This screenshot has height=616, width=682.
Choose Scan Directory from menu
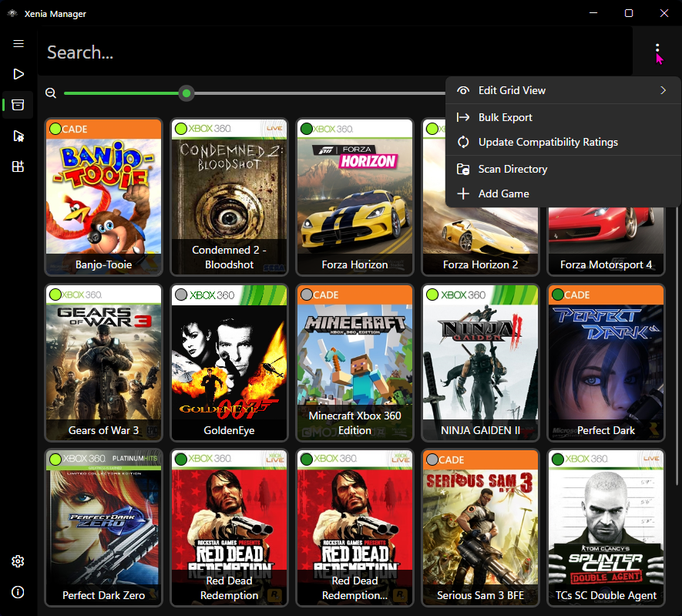click(563, 169)
